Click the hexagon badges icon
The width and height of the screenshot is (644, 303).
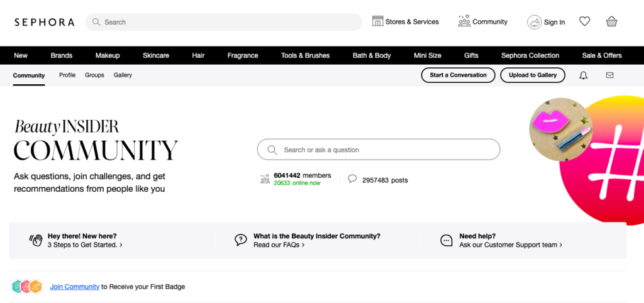[26, 286]
